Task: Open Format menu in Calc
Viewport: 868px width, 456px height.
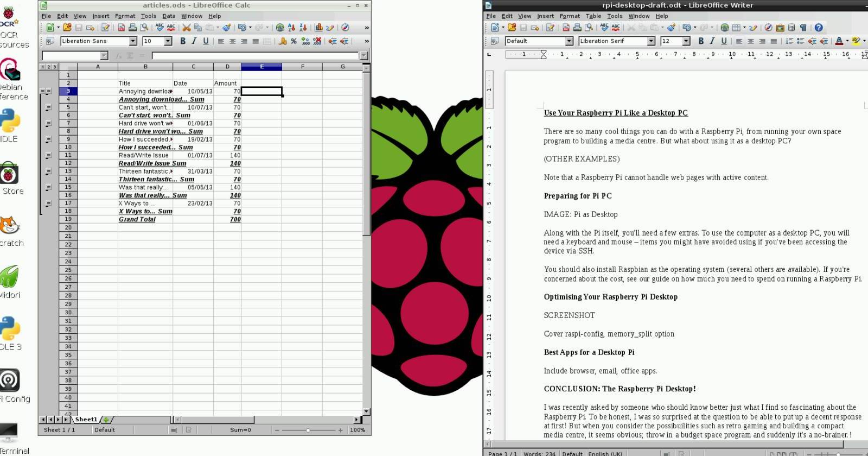Action: click(x=125, y=16)
